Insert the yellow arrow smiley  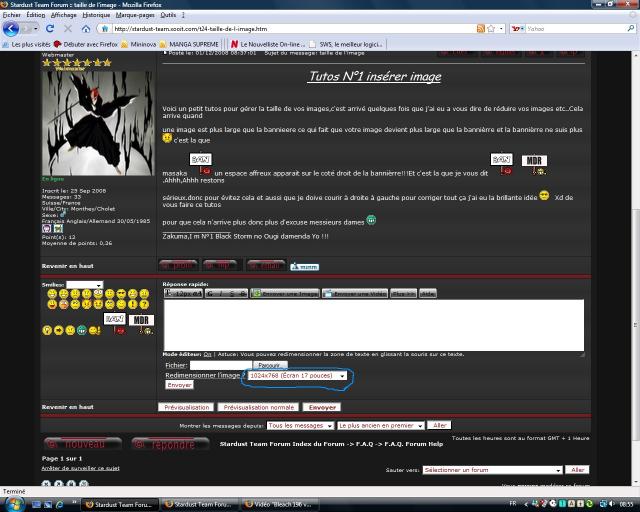click(59, 330)
